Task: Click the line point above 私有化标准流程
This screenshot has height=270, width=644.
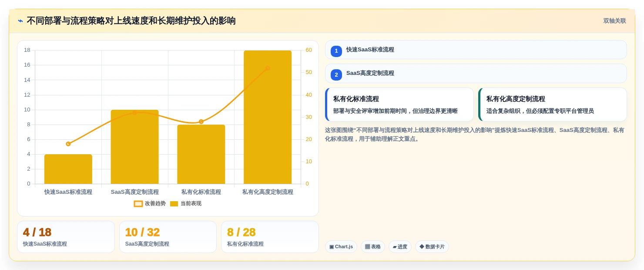Action: [x=201, y=121]
